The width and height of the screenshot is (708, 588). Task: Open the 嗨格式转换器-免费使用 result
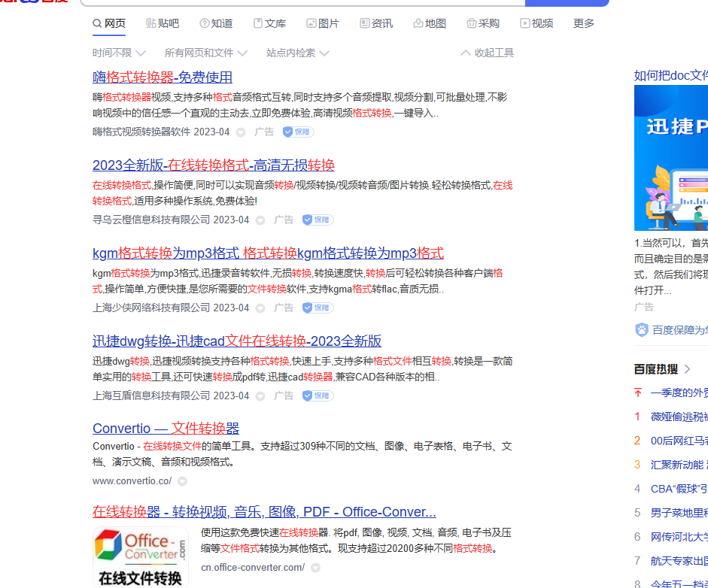163,77
